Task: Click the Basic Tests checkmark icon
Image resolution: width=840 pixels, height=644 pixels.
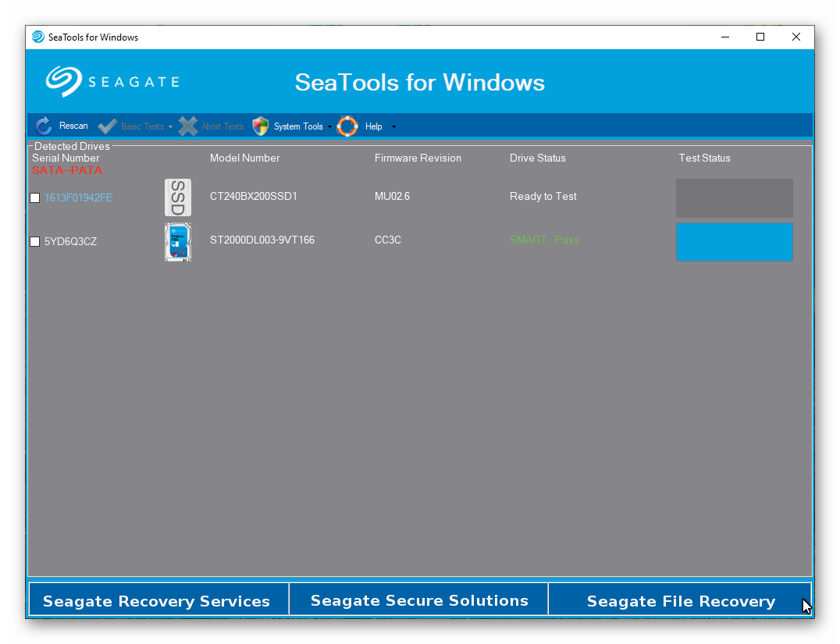Action: tap(108, 126)
